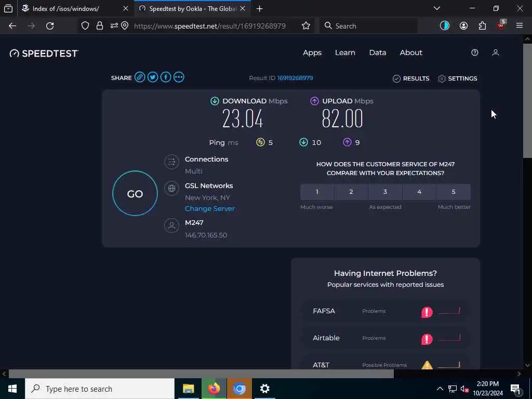Click the Results checkmark button
This screenshot has width=532, height=399.
pos(411,78)
